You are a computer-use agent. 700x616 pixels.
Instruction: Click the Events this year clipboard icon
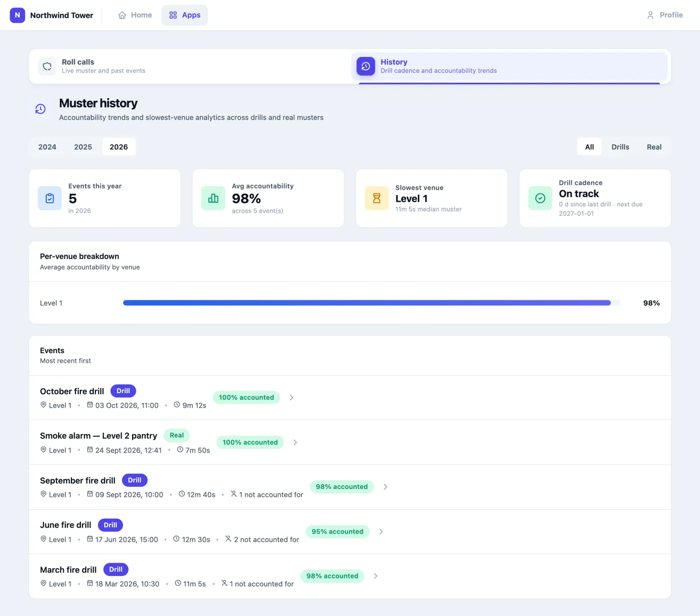click(x=50, y=198)
